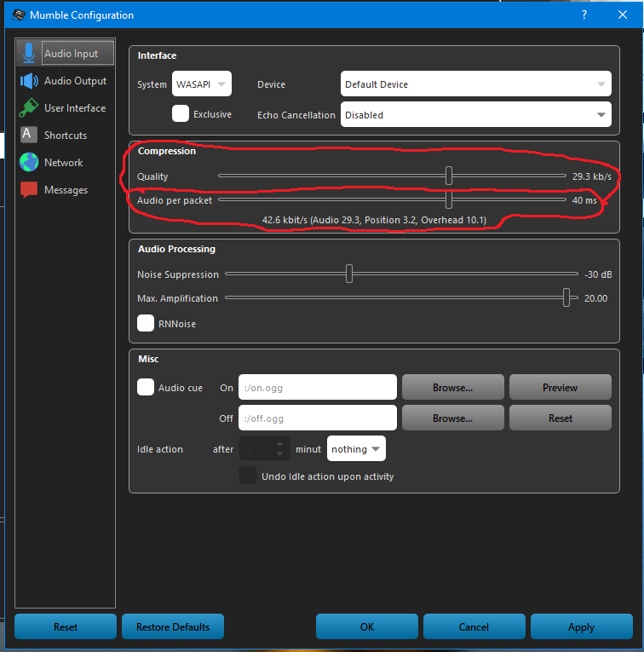The image size is (644, 652).
Task: Apply the configuration changes
Action: [x=581, y=626]
